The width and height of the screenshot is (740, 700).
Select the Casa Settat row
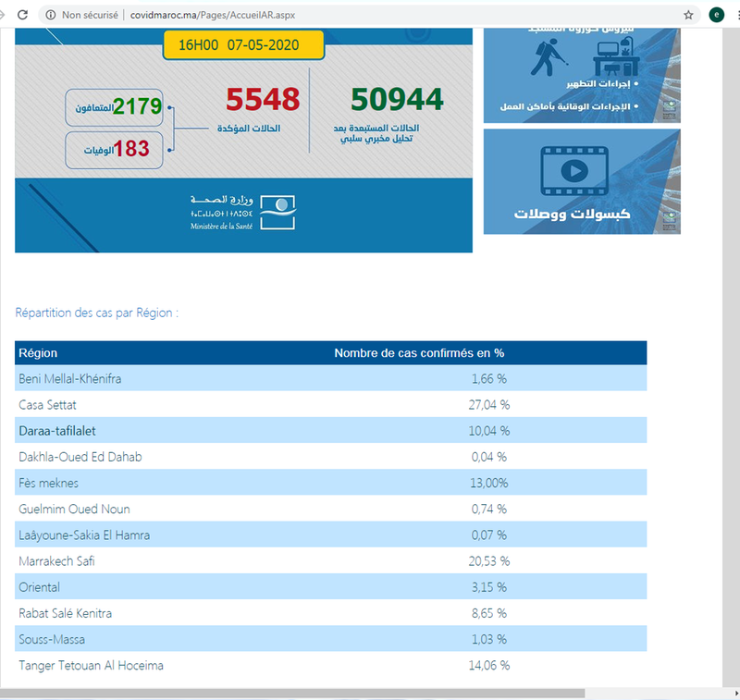pos(330,405)
